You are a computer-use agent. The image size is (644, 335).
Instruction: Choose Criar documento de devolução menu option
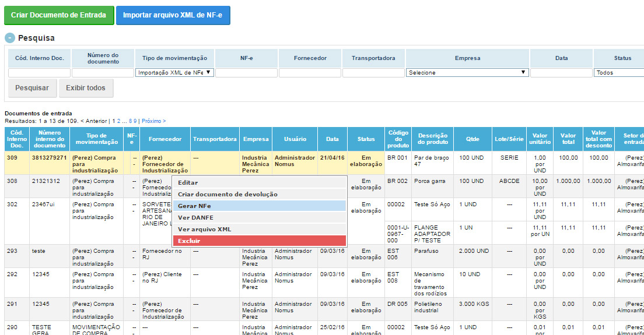coord(259,194)
